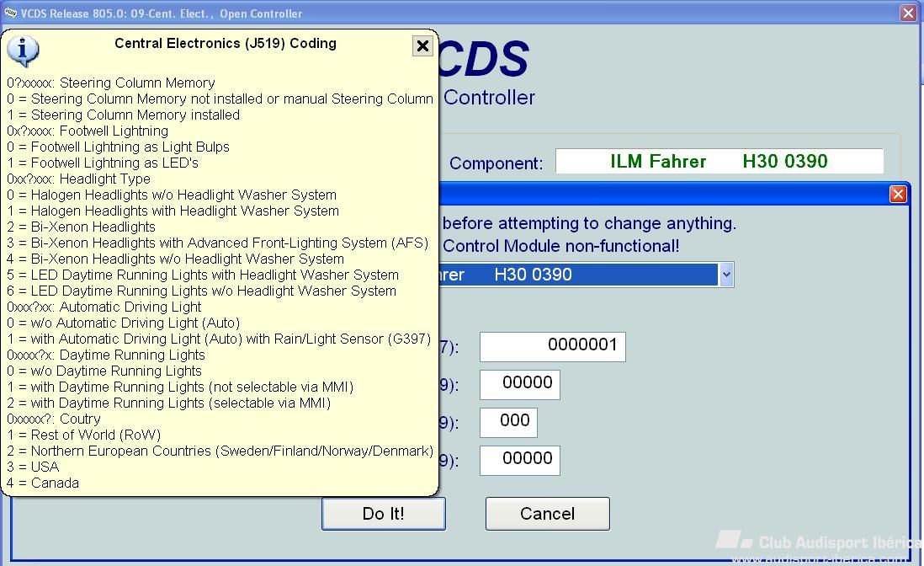Click the first field showing 00000
The height and width of the screenshot is (566, 924).
point(520,384)
